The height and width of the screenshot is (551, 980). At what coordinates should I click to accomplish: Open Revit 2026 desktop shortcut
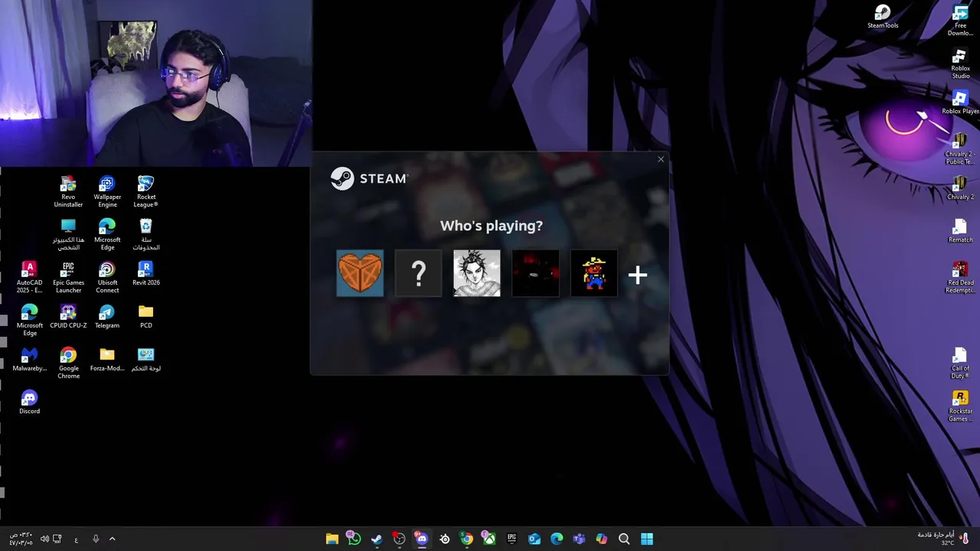pos(145,273)
